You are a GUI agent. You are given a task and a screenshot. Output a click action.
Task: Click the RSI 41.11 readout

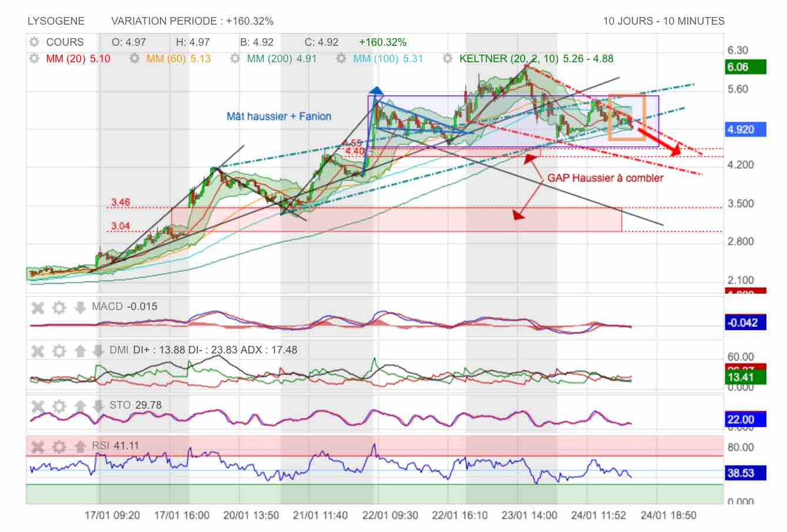coord(116,446)
